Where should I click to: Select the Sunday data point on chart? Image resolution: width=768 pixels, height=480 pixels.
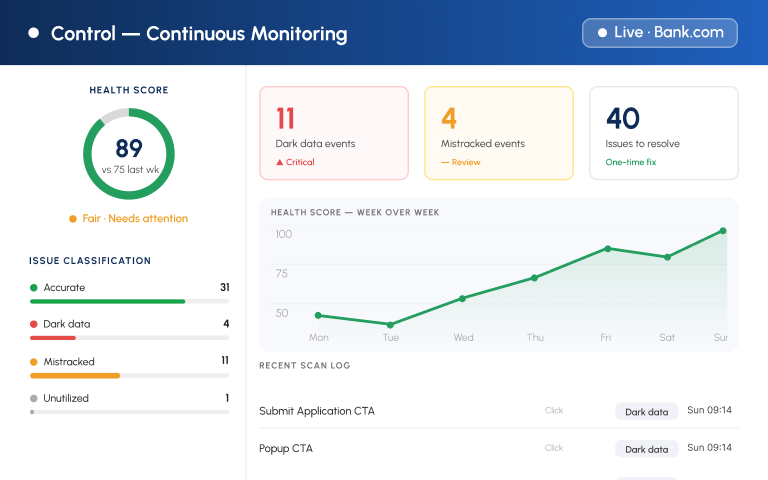(x=723, y=231)
